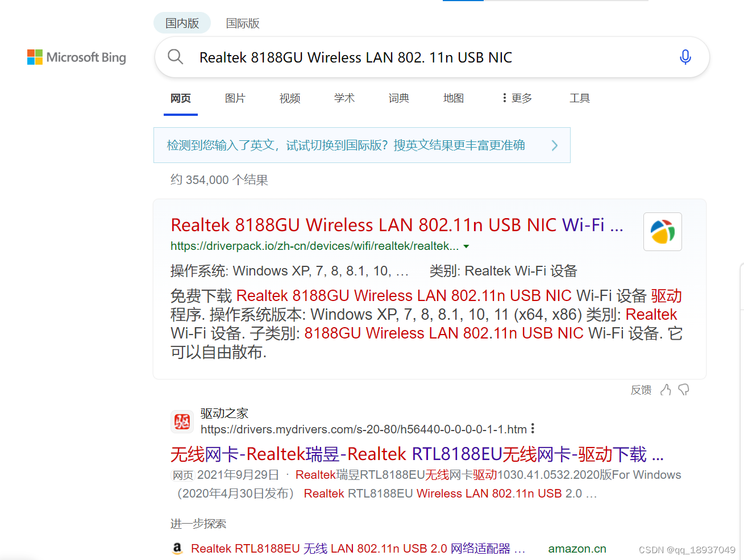Open options dots beside mydrivers URL
Viewport: 744px width, 560px height.
point(533,429)
